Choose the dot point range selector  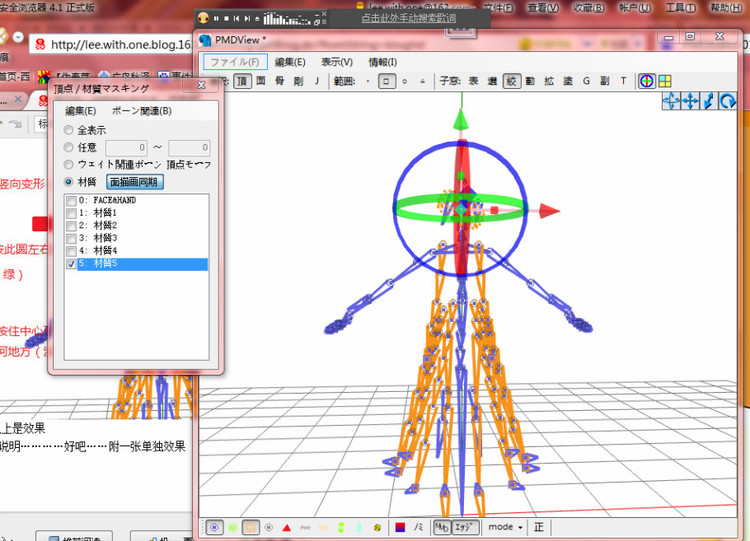click(368, 81)
